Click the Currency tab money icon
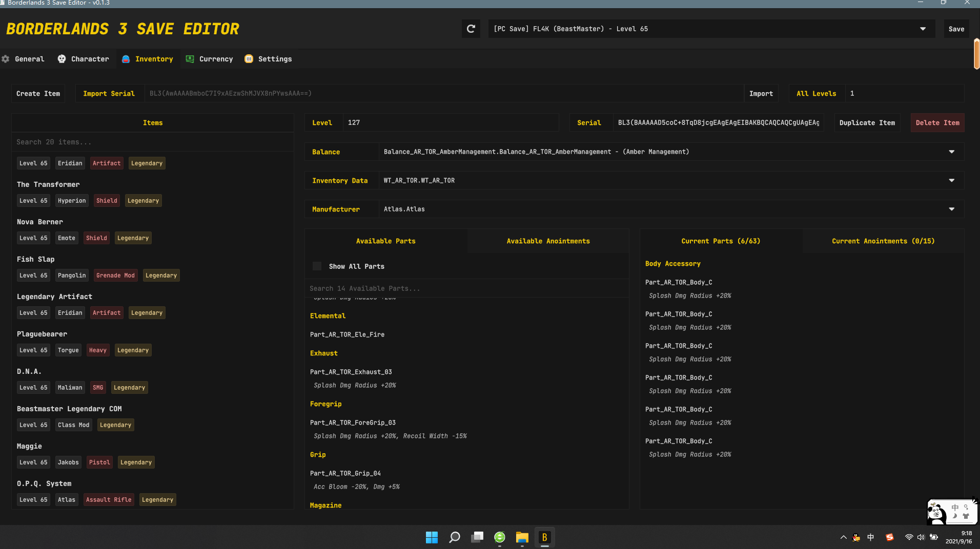This screenshot has height=549, width=980. tap(190, 59)
